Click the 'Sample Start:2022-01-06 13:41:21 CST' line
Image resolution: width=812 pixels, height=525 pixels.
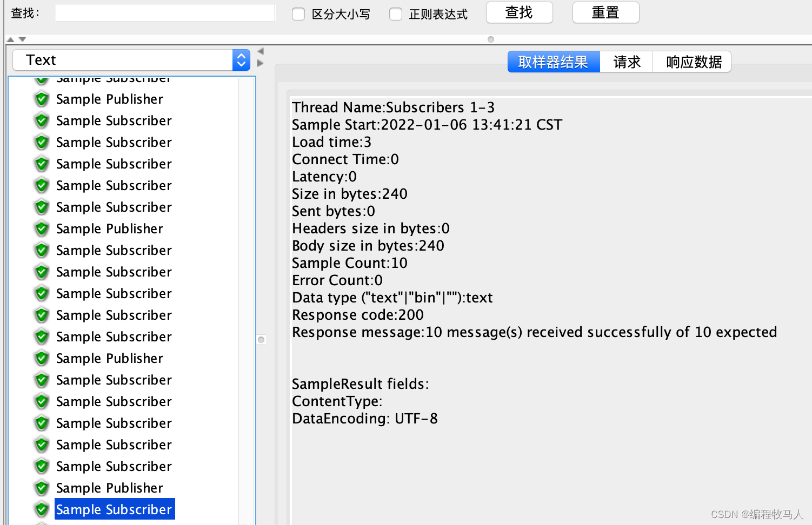pyautogui.click(x=427, y=125)
